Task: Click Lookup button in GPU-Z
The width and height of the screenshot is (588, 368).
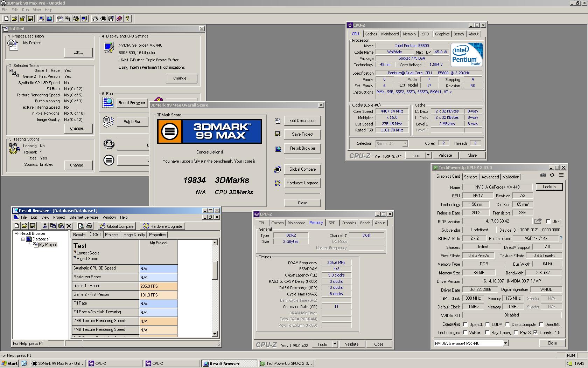Action: (549, 187)
